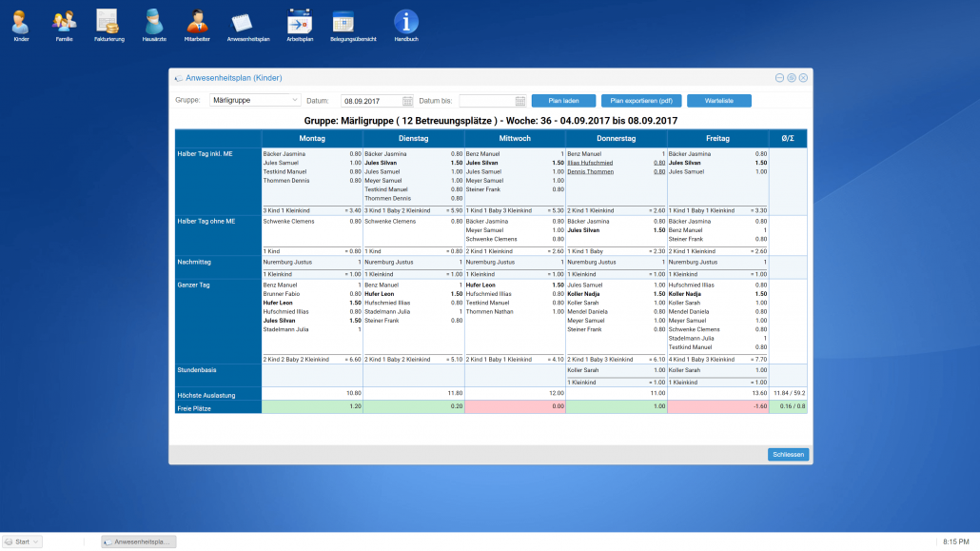Minimize the Anwesenheitsplan window
The image size is (980, 551).
tap(779, 77)
